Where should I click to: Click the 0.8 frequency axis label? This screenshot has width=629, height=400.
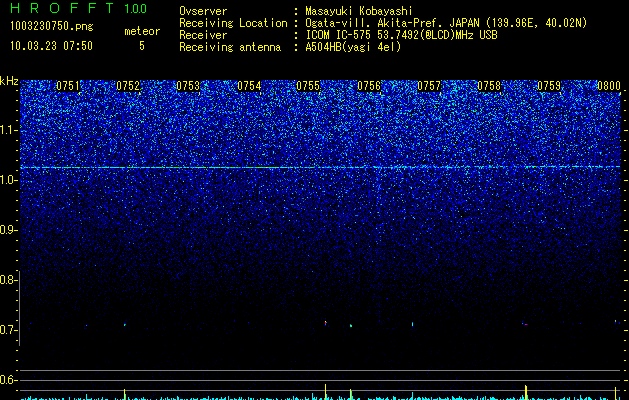[x=8, y=280]
